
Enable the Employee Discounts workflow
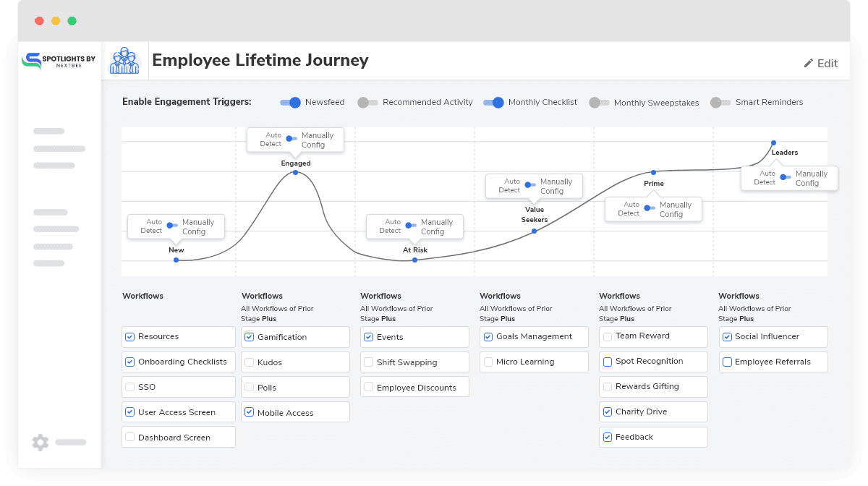368,386
